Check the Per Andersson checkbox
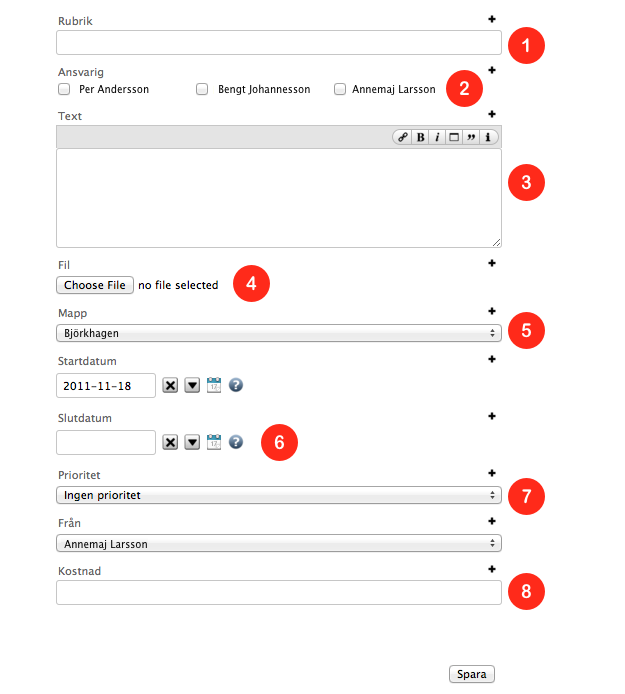 [64, 89]
